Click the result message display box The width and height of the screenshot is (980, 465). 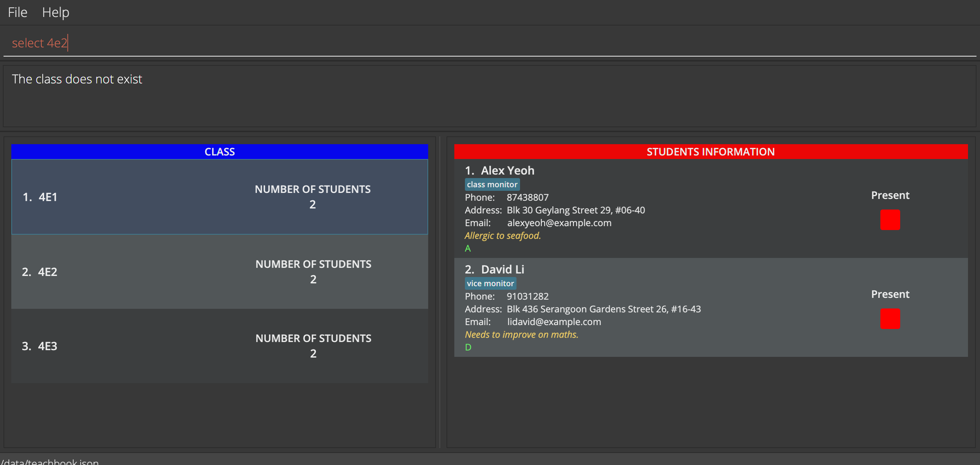(489, 96)
